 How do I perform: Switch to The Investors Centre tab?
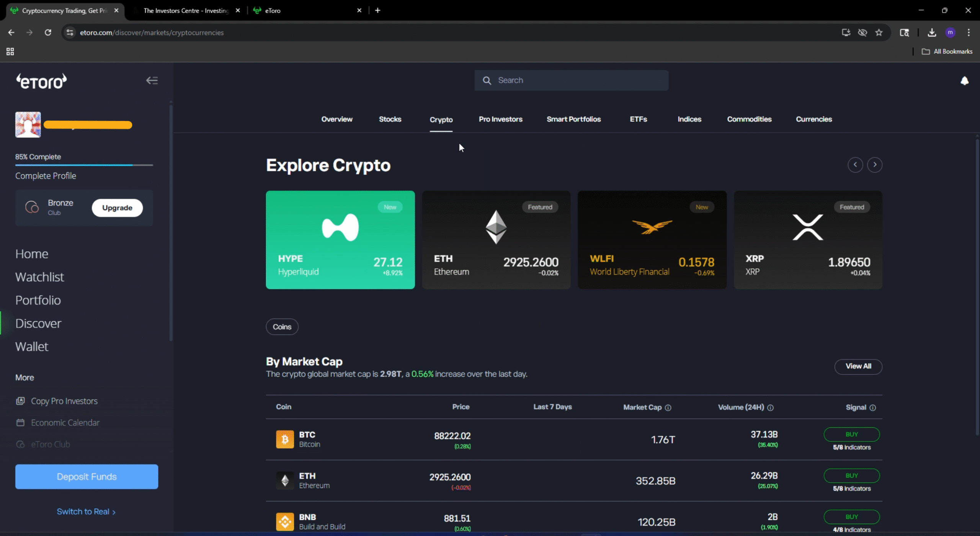(186, 10)
